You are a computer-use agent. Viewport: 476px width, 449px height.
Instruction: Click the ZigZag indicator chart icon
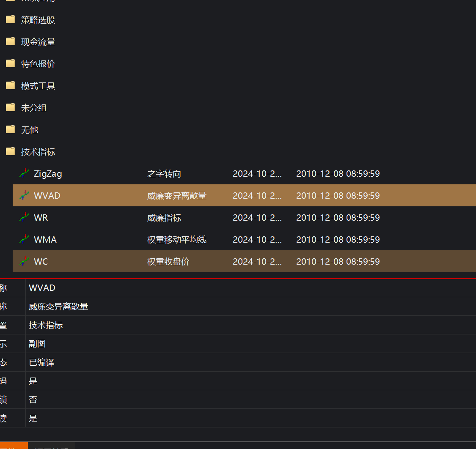(x=24, y=173)
